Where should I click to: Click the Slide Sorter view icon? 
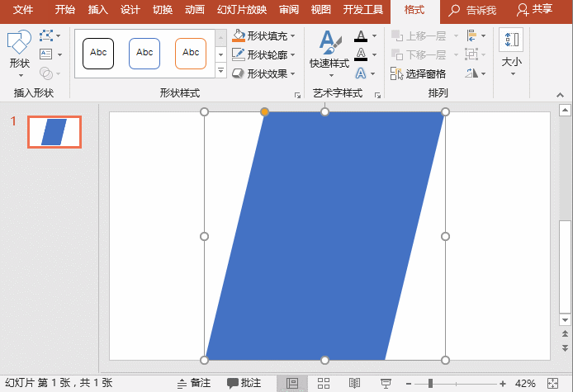click(x=324, y=384)
